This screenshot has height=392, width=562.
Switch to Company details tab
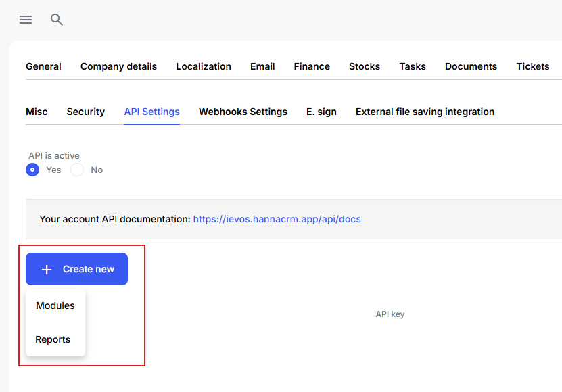coord(118,66)
